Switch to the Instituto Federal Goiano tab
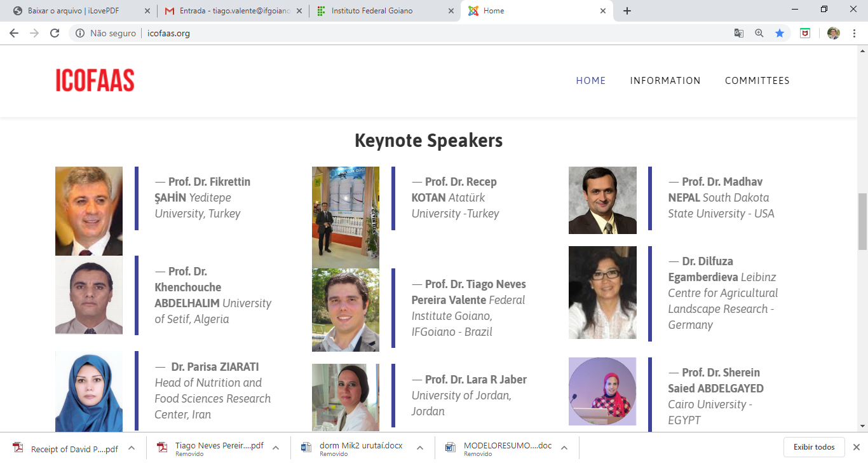This screenshot has width=868, height=463. pos(372,11)
